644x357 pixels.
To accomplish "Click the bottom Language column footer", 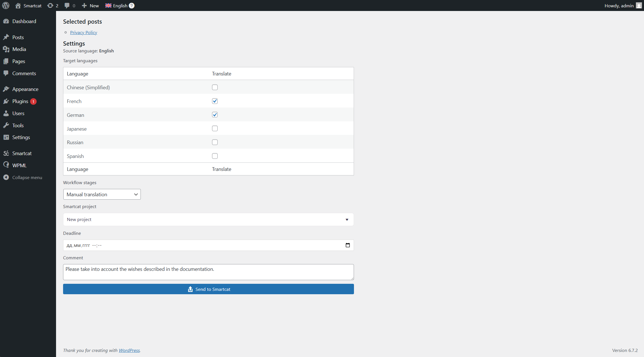I will [x=77, y=169].
